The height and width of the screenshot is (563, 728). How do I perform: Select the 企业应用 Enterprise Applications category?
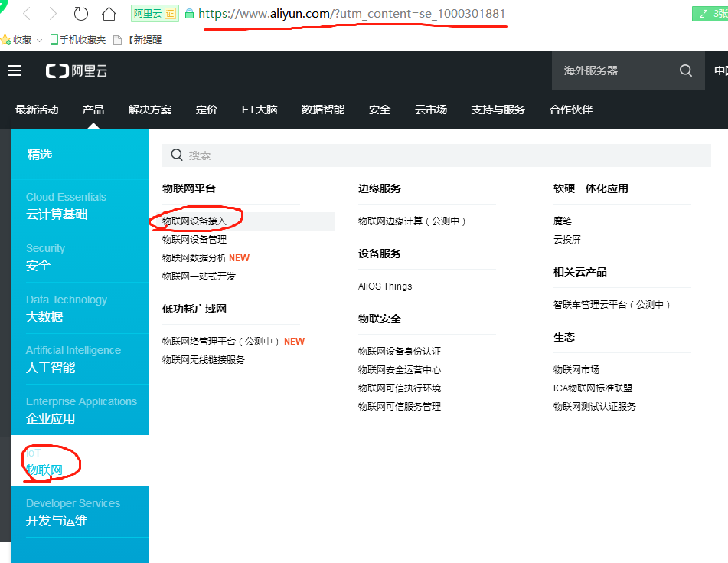(80, 410)
